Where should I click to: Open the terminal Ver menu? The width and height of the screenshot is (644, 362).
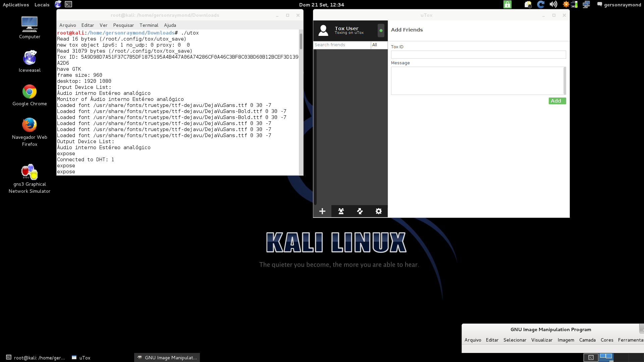[x=103, y=25]
